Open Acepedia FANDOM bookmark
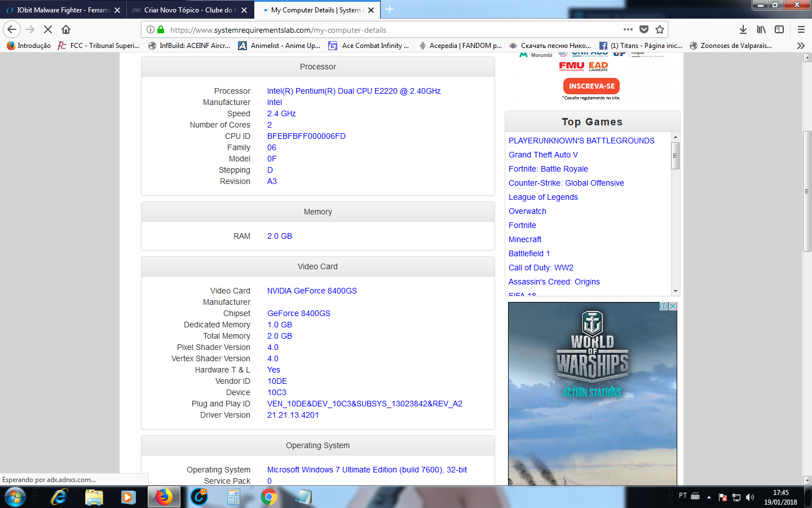 coord(460,46)
